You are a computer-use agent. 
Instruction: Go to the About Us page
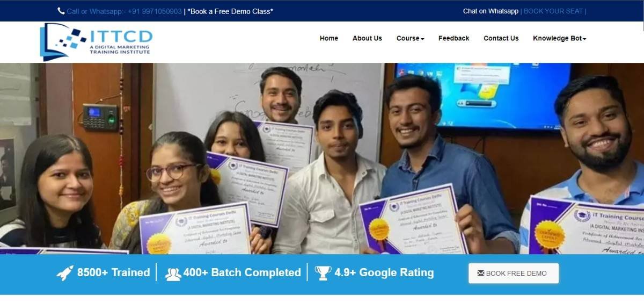[367, 38]
